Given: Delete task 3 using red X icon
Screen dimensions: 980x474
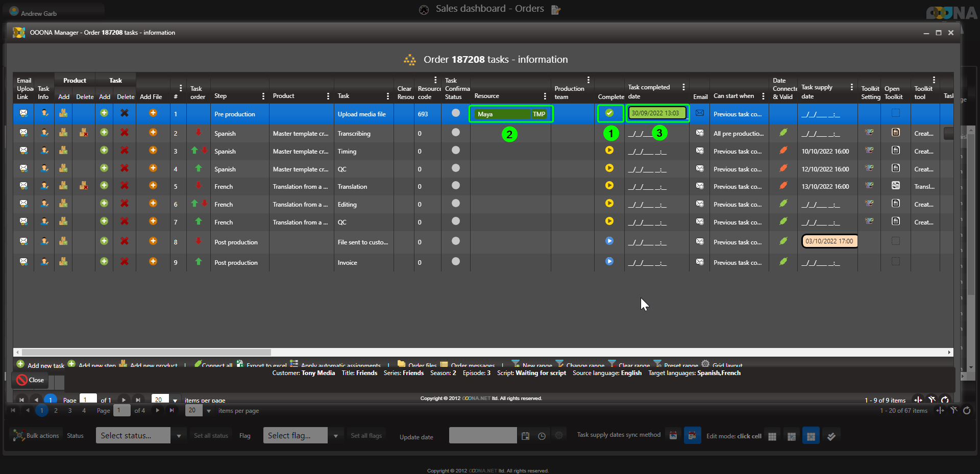Looking at the screenshot, I should (124, 151).
